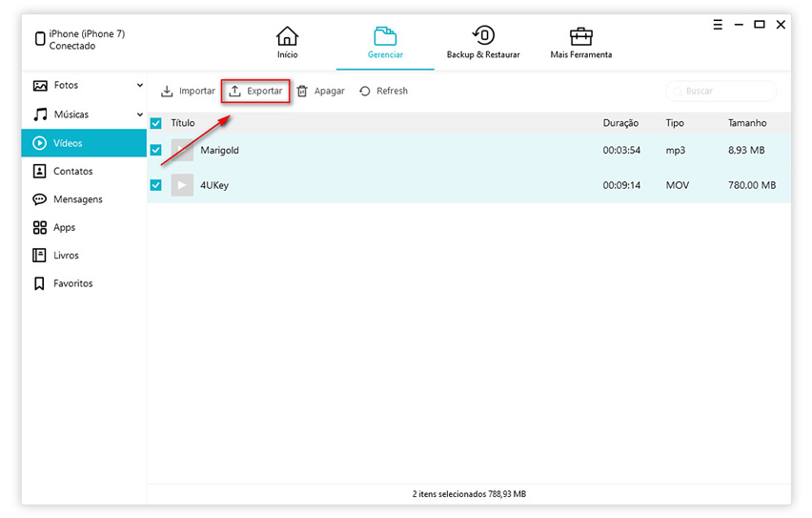Open the hamburger menu in title bar

coord(718,25)
